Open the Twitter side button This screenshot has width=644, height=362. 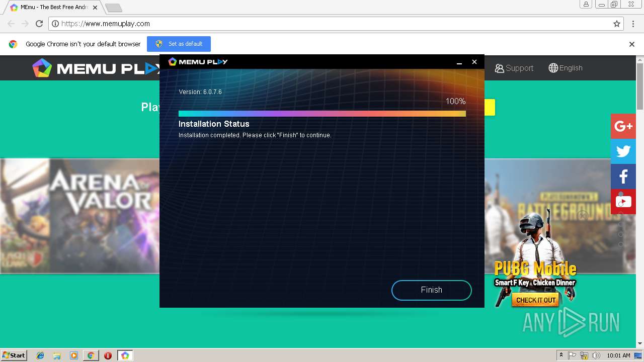click(623, 151)
